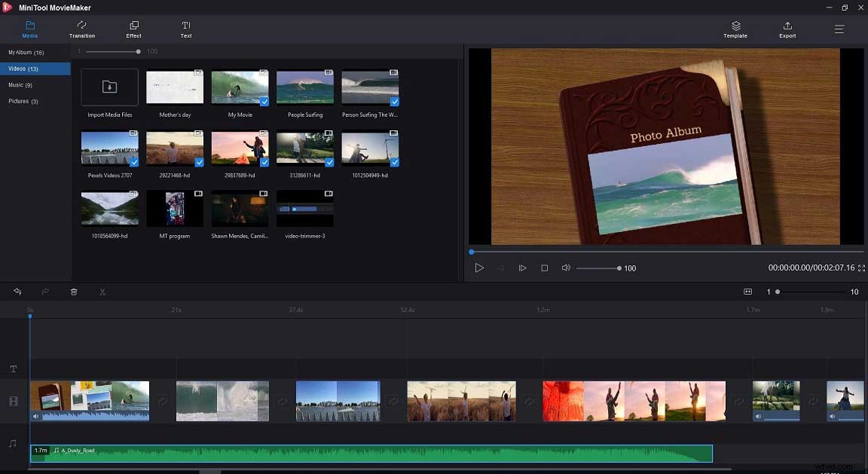Delete selected clip with trash icon

pos(73,292)
